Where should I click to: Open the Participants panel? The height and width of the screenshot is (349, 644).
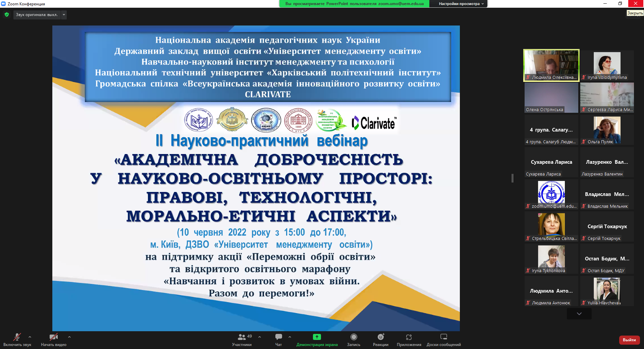[x=241, y=339]
